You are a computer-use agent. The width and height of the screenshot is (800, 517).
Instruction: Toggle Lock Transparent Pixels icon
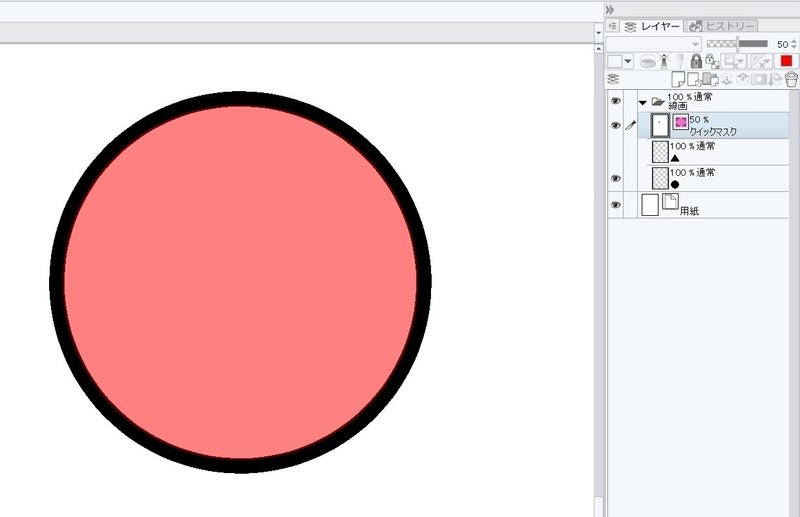(x=712, y=62)
